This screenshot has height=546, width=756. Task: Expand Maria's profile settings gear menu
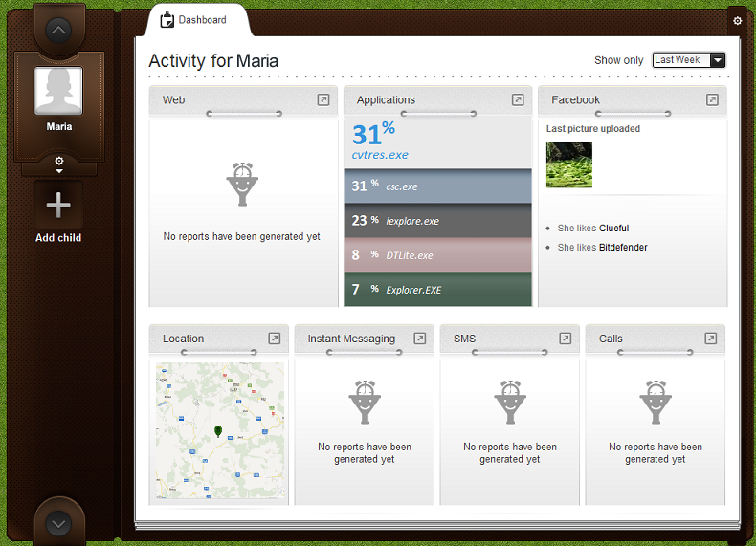[x=59, y=164]
